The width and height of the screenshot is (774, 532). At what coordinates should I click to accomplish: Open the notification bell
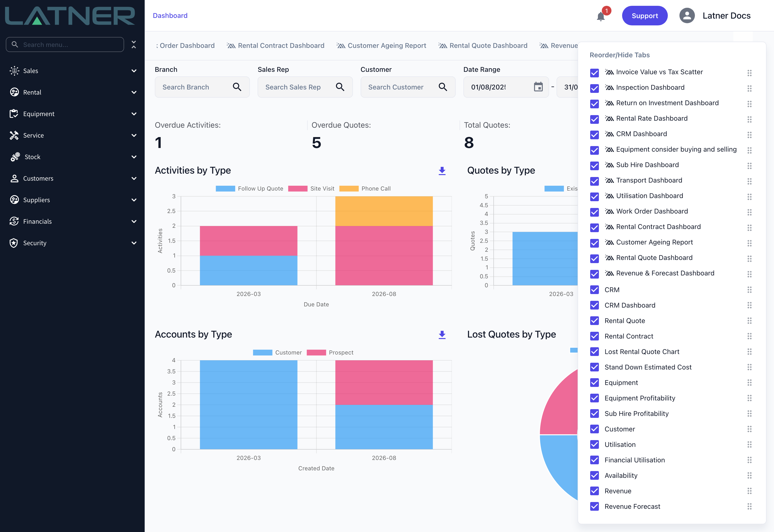point(601,16)
